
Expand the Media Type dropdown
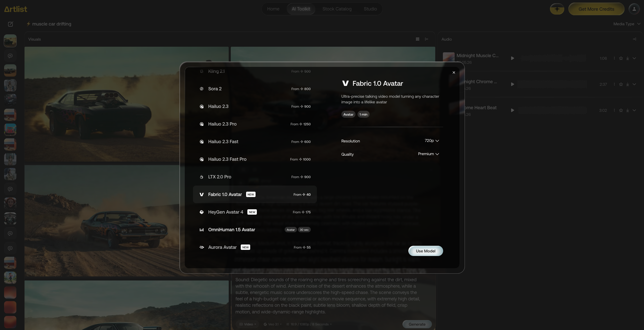pyautogui.click(x=626, y=24)
